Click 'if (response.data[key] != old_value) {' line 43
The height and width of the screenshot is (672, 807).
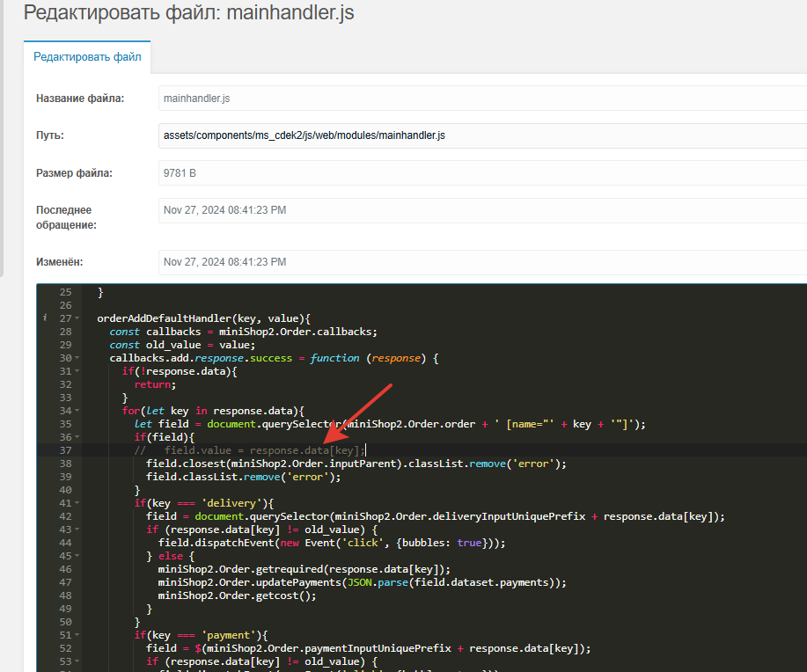(262, 530)
